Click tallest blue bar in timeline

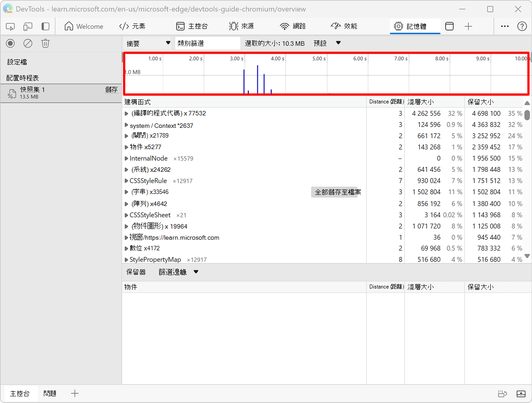tap(258, 79)
